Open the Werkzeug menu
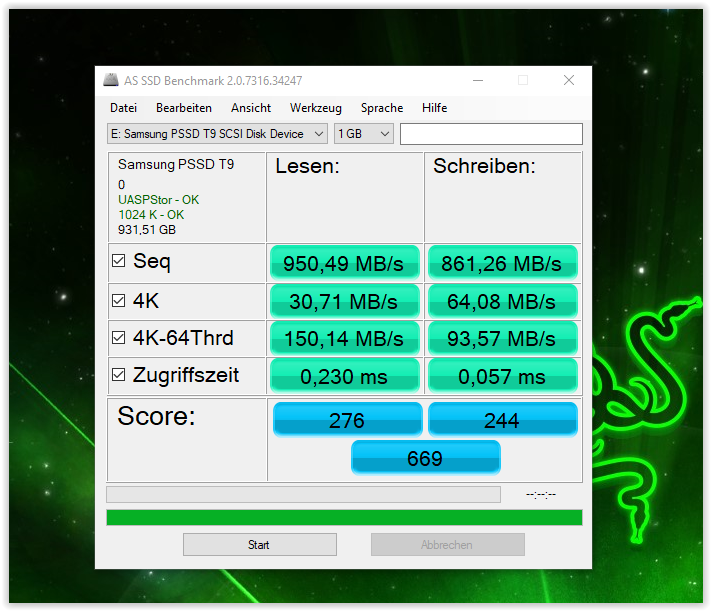This screenshot has height=611, width=711. coord(316,108)
